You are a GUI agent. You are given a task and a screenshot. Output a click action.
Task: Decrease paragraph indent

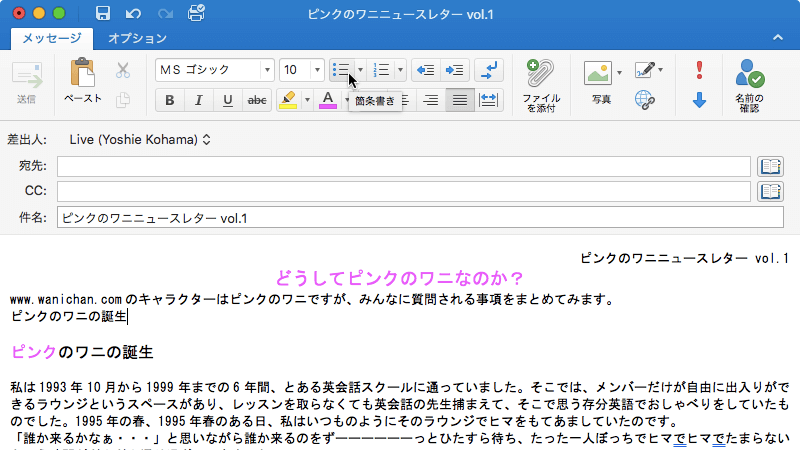pos(426,70)
